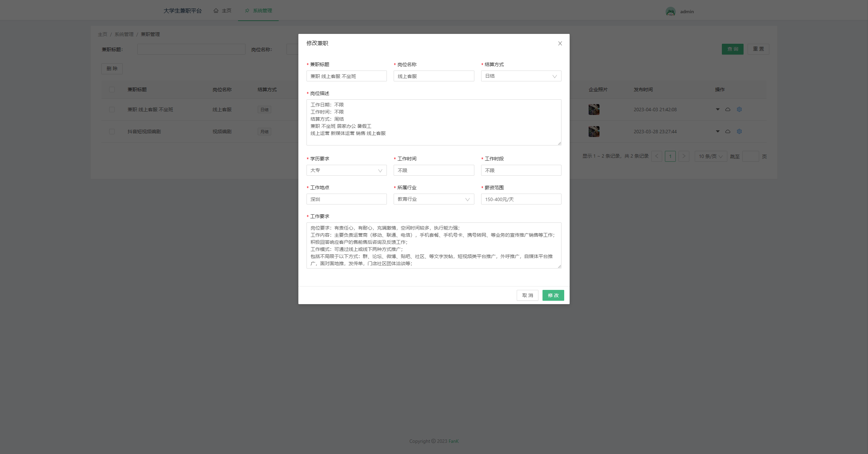868x454 pixels.
Task: Click the 岗位名称 input with 线上客服
Action: coord(434,76)
